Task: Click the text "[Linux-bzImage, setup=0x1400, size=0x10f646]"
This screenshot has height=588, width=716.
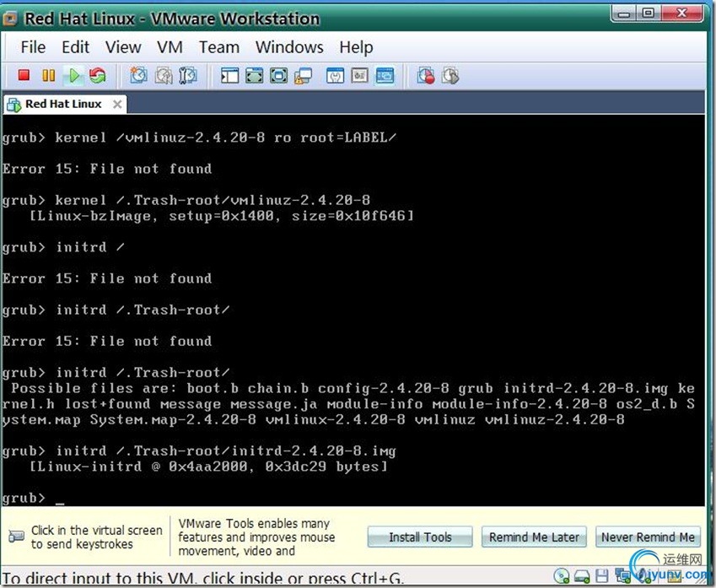Action: [x=222, y=216]
